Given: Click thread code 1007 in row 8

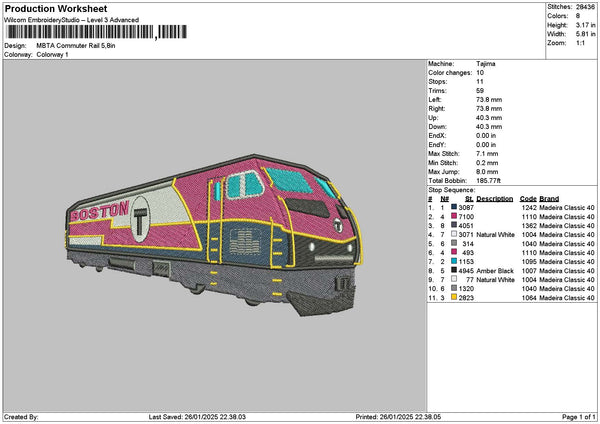Looking at the screenshot, I should pyautogui.click(x=529, y=271).
